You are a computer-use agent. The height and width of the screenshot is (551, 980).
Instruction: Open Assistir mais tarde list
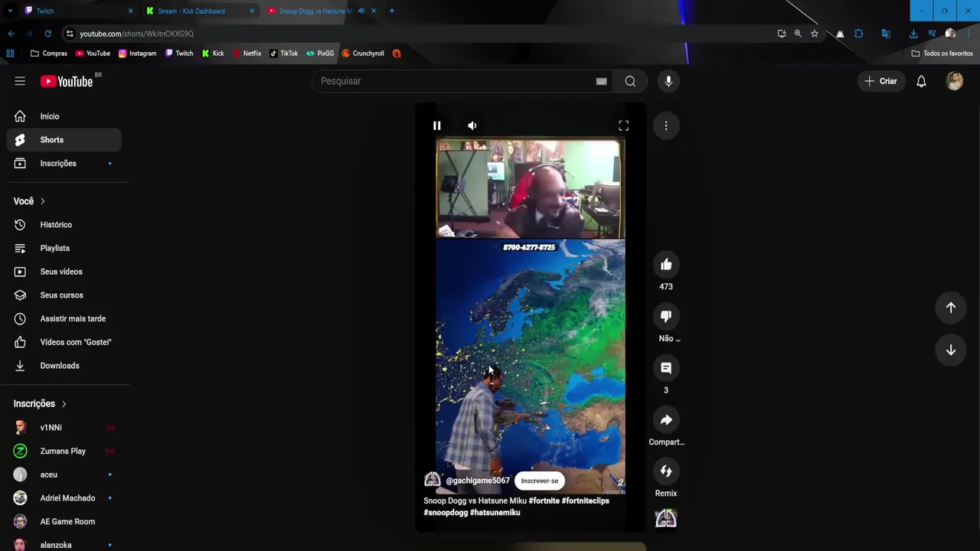pyautogui.click(x=64, y=318)
